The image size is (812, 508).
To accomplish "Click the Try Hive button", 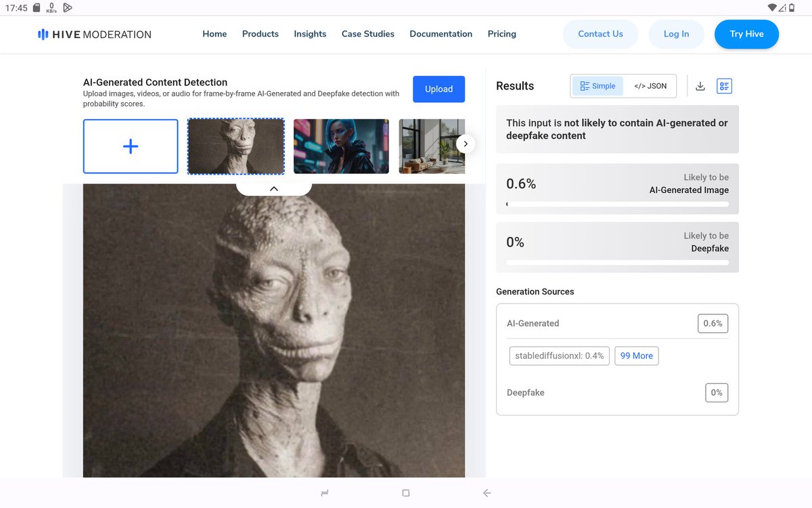I will pyautogui.click(x=746, y=34).
